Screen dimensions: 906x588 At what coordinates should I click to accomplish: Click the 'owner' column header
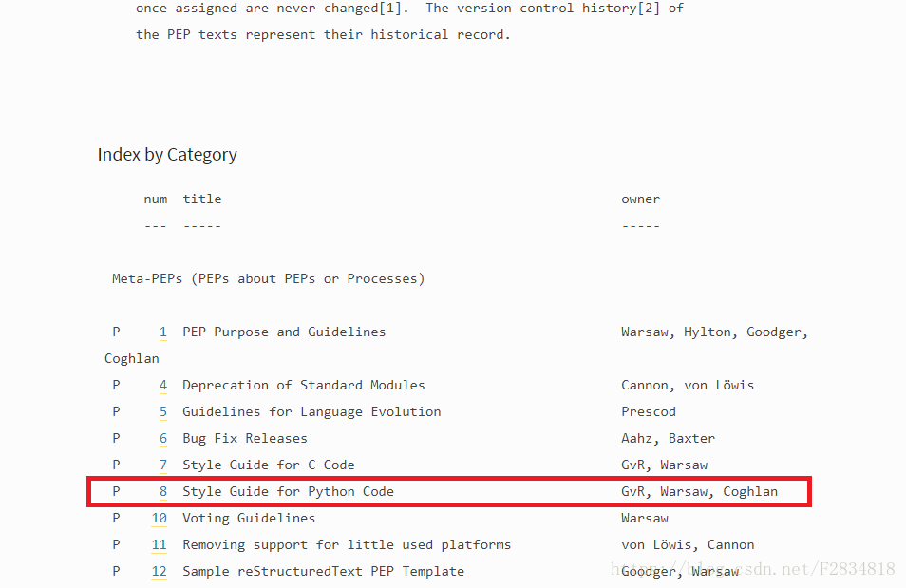pyautogui.click(x=640, y=199)
